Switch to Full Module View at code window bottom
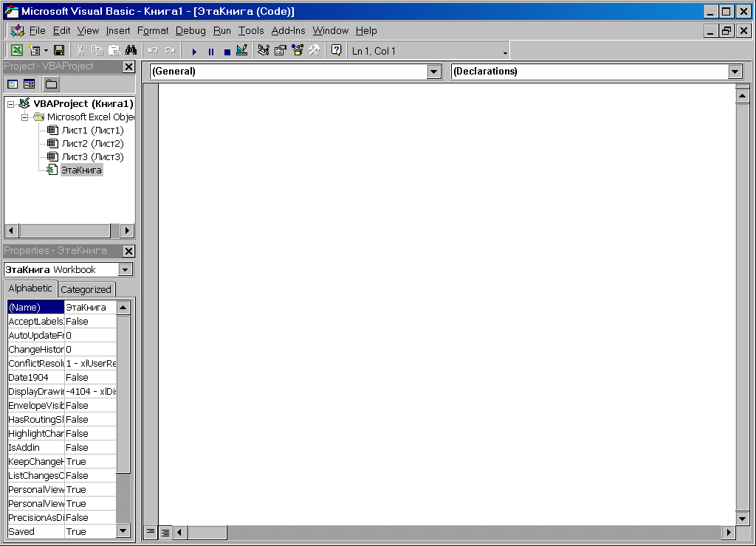The image size is (756, 546). click(165, 532)
